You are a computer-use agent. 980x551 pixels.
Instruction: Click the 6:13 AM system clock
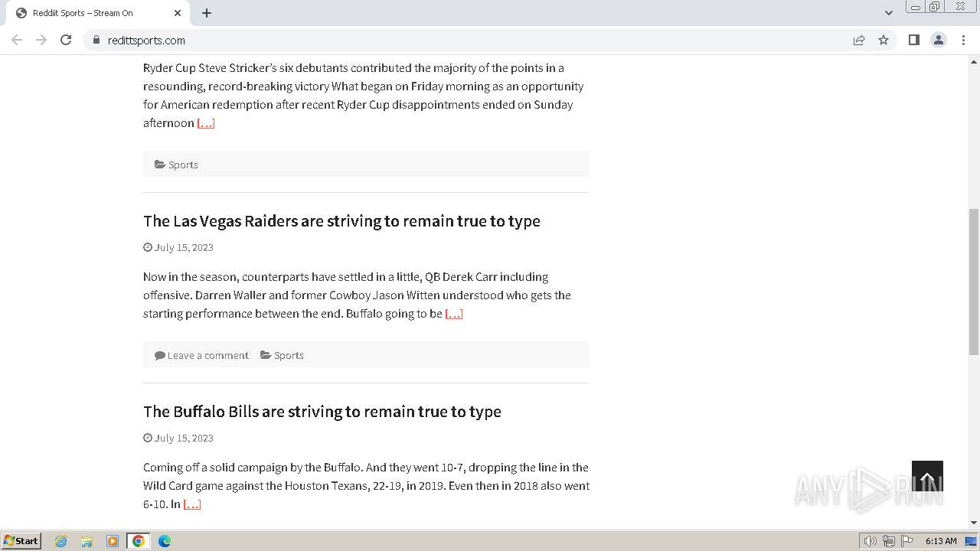941,541
